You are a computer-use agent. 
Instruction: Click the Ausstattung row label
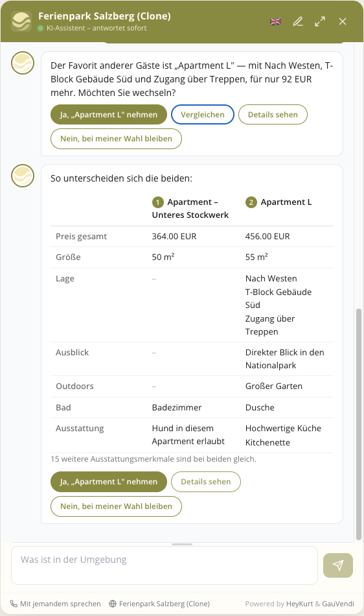click(80, 428)
